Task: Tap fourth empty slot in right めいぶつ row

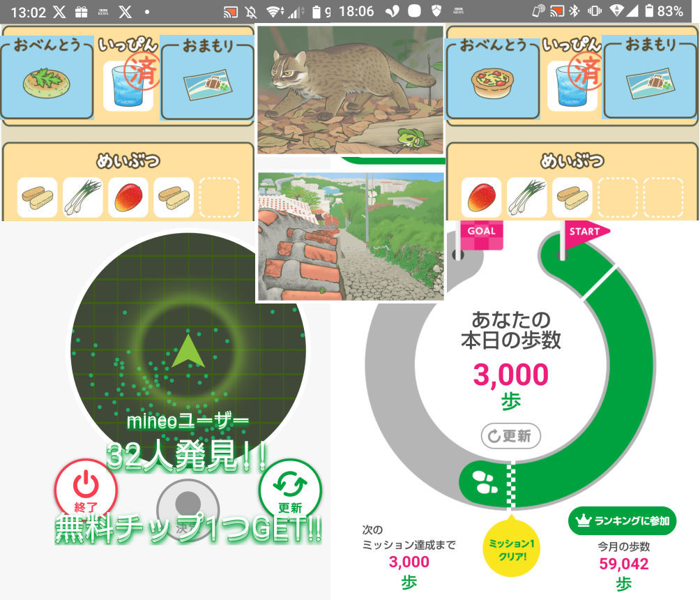Action: pyautogui.click(x=618, y=197)
